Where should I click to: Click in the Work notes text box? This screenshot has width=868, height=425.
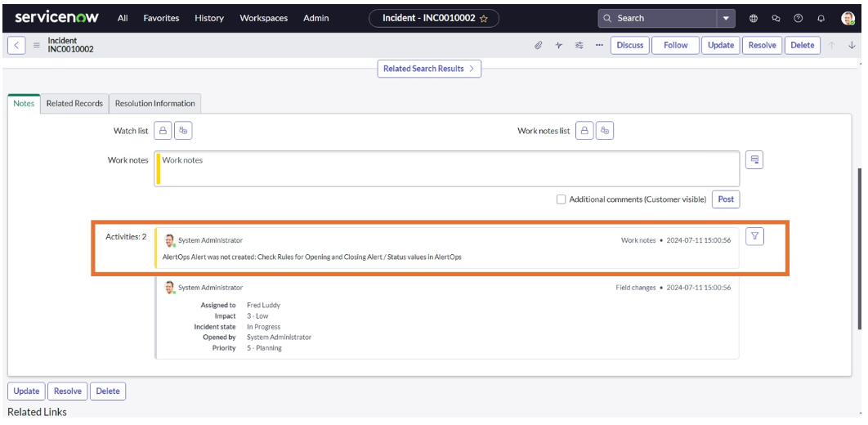(447, 168)
